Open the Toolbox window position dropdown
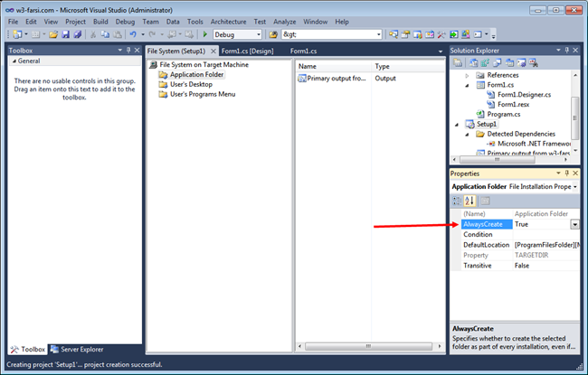Viewport: 588px width, 375px height. [x=120, y=51]
